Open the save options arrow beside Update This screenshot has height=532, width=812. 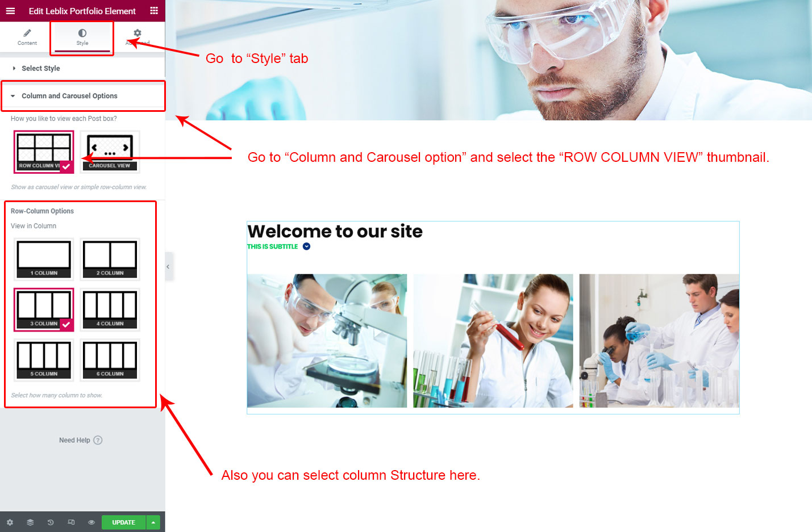[x=153, y=522]
